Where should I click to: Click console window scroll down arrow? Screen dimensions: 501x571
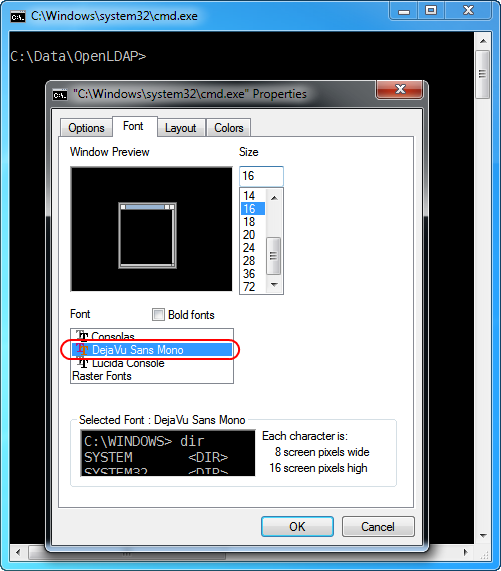(x=483, y=535)
